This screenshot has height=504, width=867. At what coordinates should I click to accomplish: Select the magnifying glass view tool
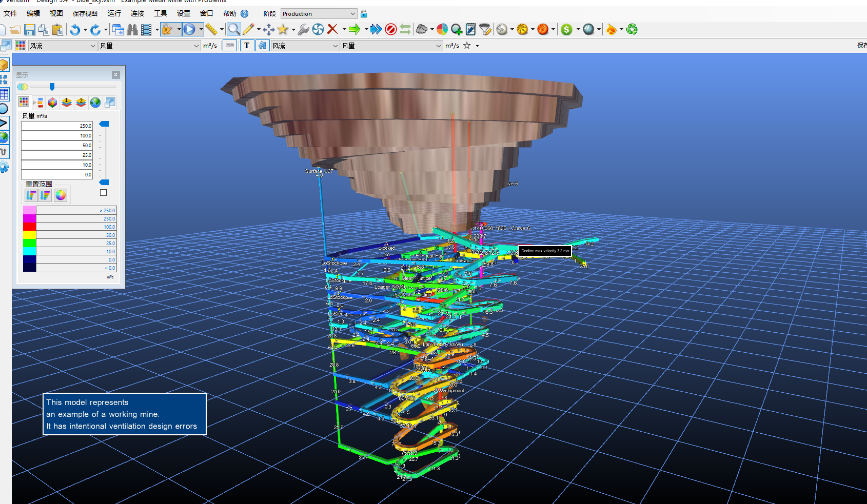click(x=233, y=29)
